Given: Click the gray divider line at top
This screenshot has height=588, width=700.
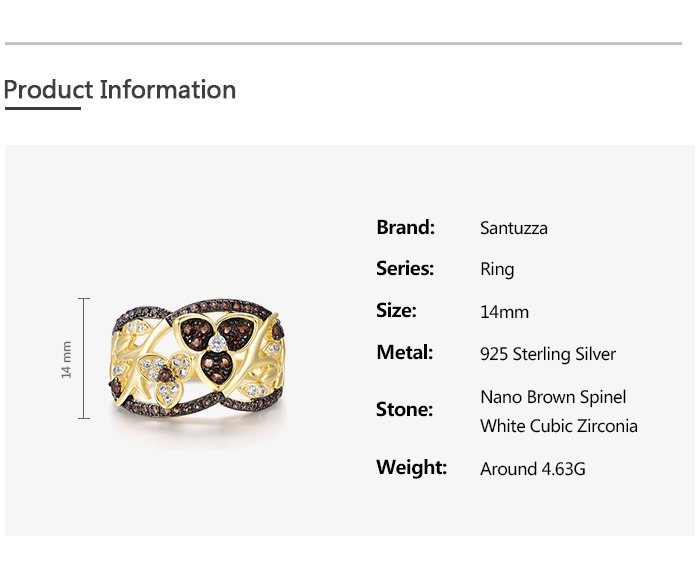Looking at the screenshot, I should point(343,44).
